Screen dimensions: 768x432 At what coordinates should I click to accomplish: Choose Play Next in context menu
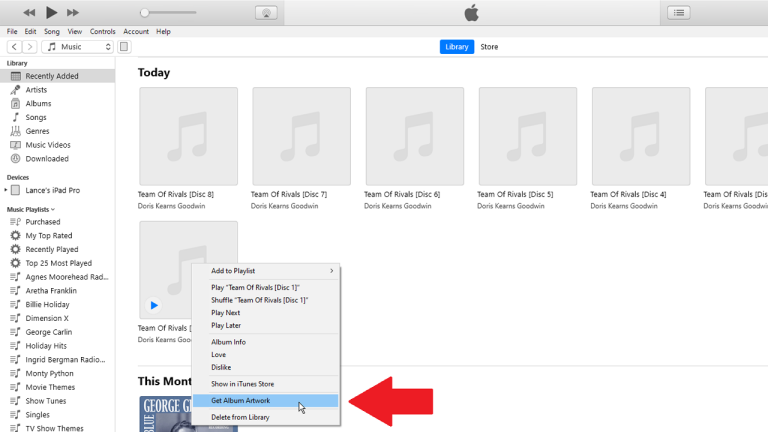(x=266, y=313)
